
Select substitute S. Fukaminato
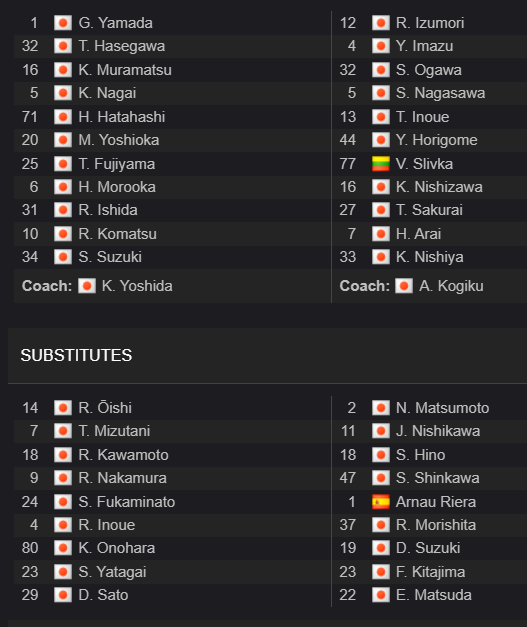(x=126, y=502)
